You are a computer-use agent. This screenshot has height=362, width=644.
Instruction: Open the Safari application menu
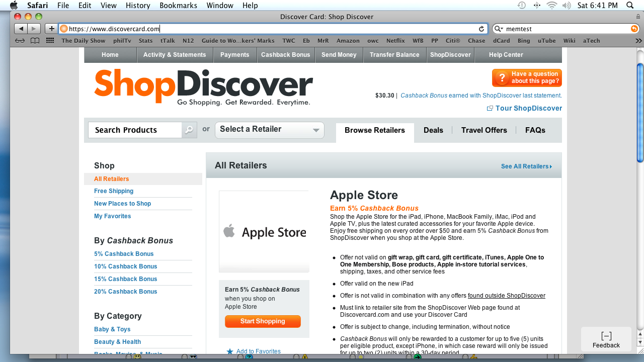coord(37,6)
